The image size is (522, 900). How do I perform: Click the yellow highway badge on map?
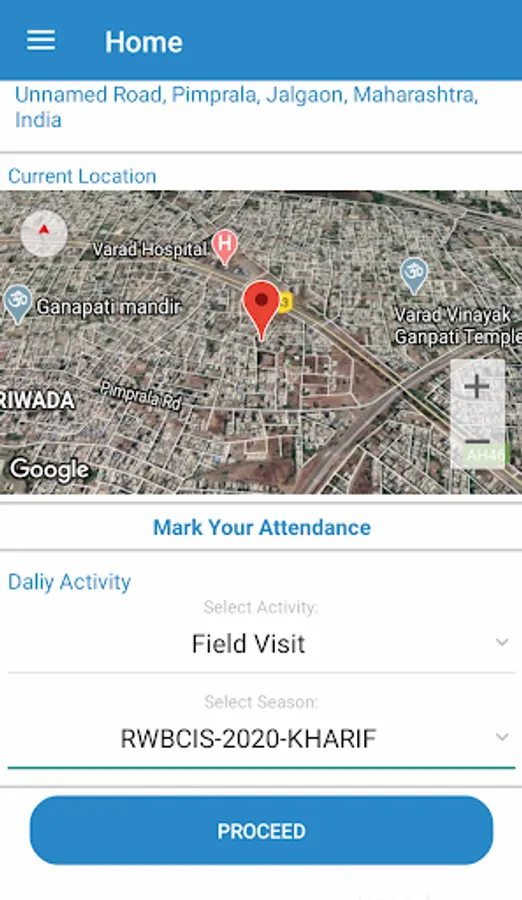(285, 301)
